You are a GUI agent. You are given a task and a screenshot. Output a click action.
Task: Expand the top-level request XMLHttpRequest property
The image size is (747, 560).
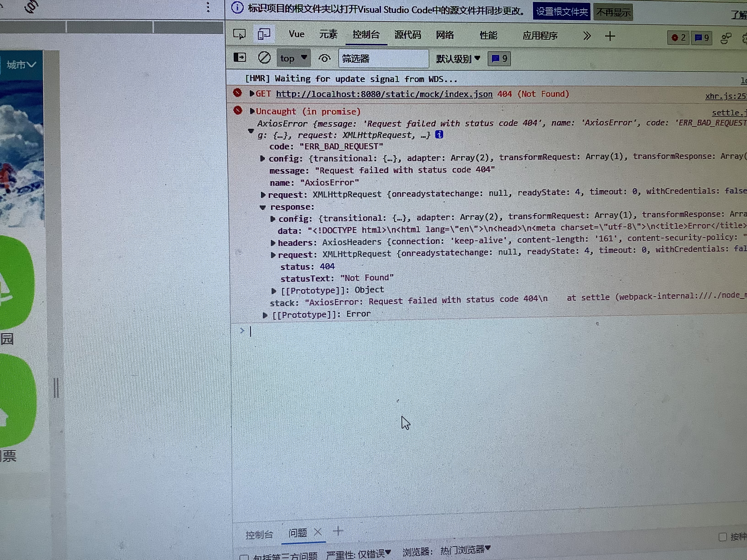pos(263,195)
